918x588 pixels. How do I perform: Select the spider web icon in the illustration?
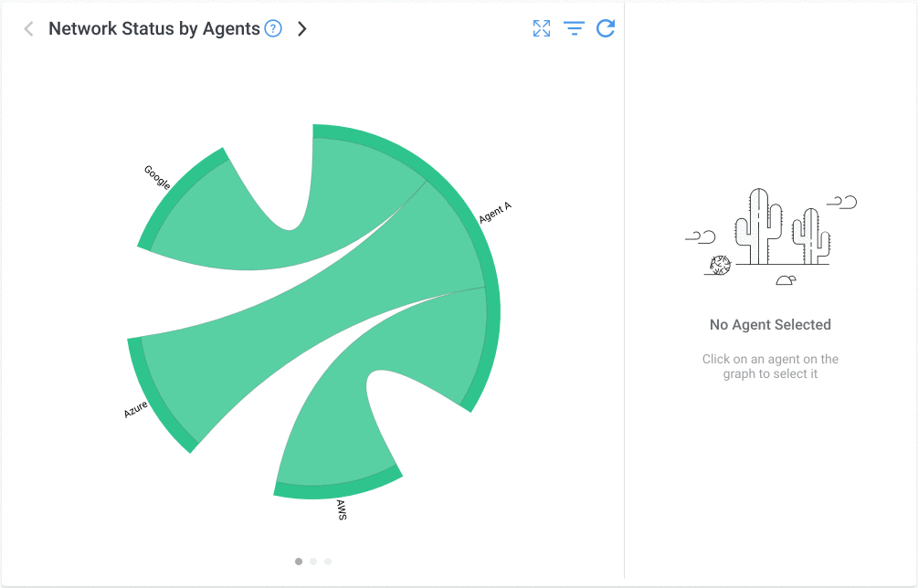point(721,266)
